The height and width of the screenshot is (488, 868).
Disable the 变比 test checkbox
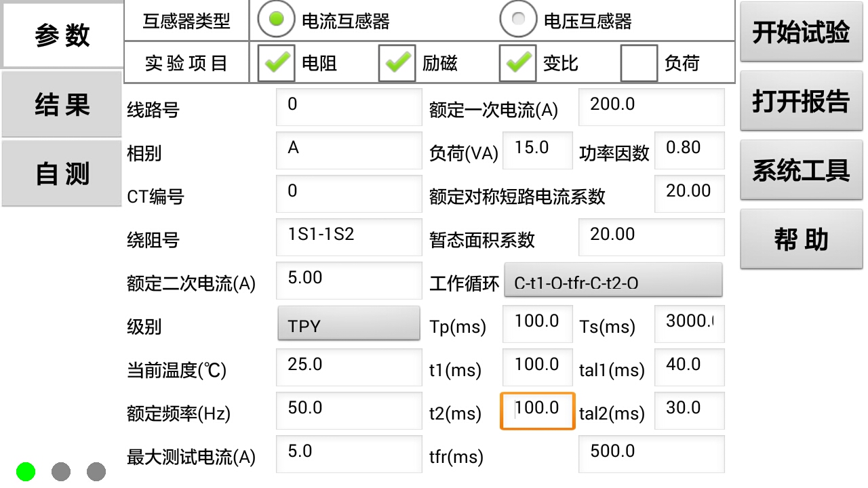pyautogui.click(x=517, y=63)
